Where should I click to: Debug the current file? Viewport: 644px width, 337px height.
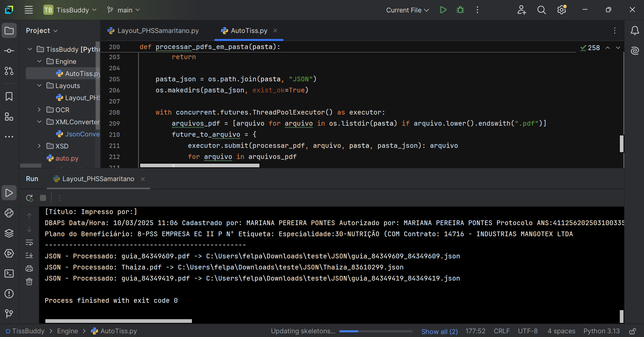click(x=460, y=10)
